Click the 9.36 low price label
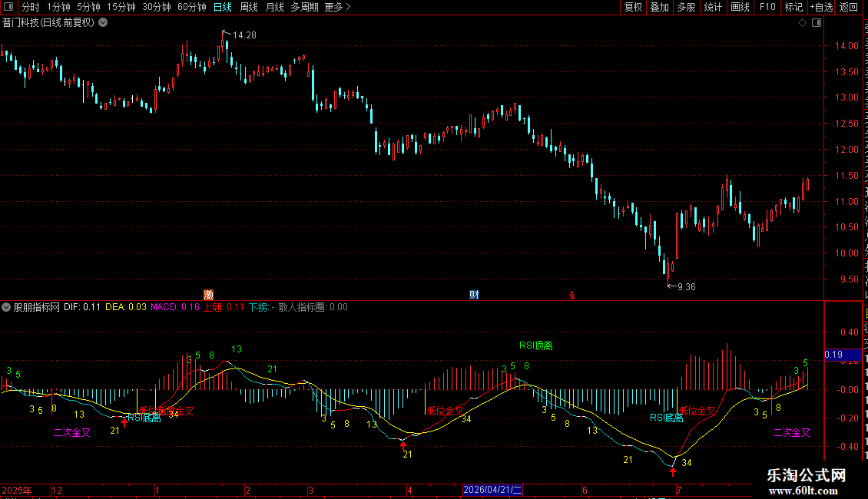868x499 pixels. click(687, 287)
